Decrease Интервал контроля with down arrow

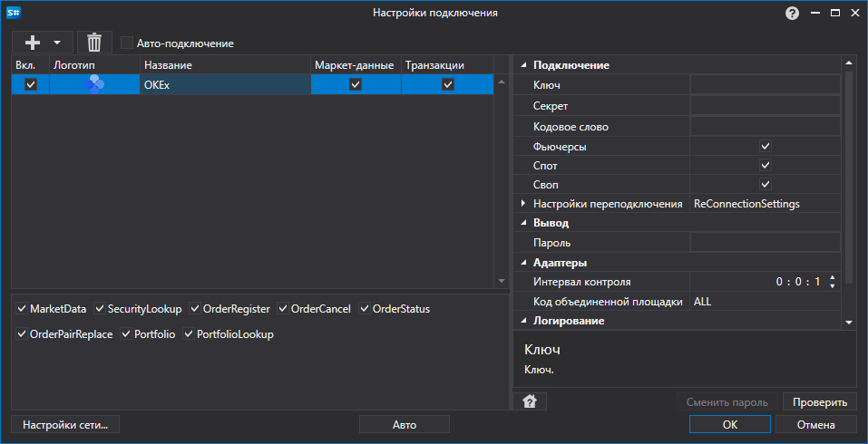click(x=832, y=285)
